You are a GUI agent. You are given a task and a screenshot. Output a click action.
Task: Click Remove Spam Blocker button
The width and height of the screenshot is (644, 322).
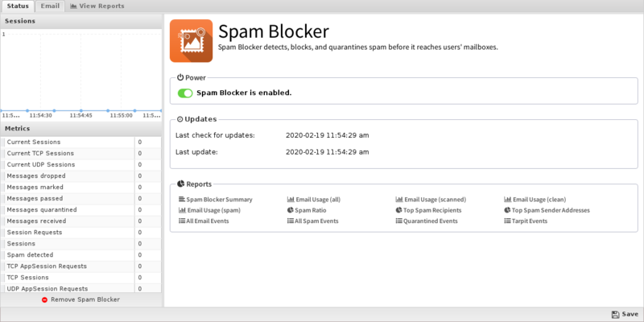point(80,299)
